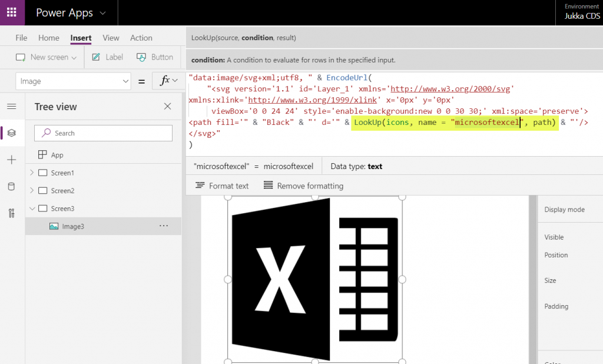
Task: Click the New screen dropdown button
Action: click(x=46, y=57)
